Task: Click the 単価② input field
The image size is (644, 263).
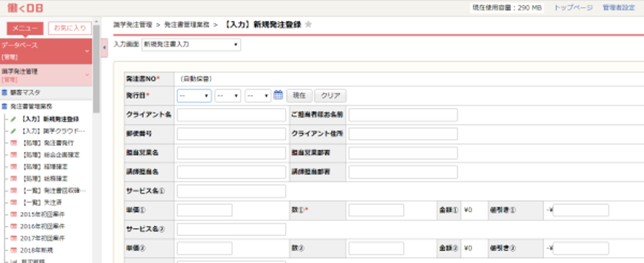Action: coord(204,248)
